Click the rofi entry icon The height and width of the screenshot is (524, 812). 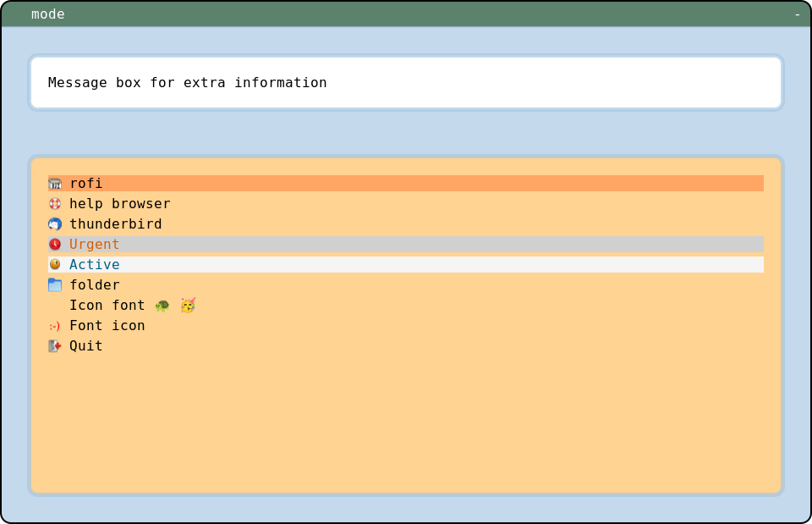55,184
